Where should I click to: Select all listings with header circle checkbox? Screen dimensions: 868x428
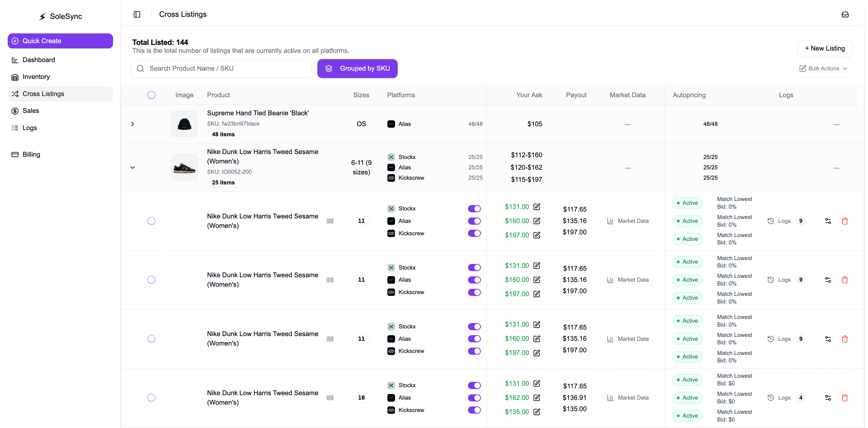coord(151,95)
